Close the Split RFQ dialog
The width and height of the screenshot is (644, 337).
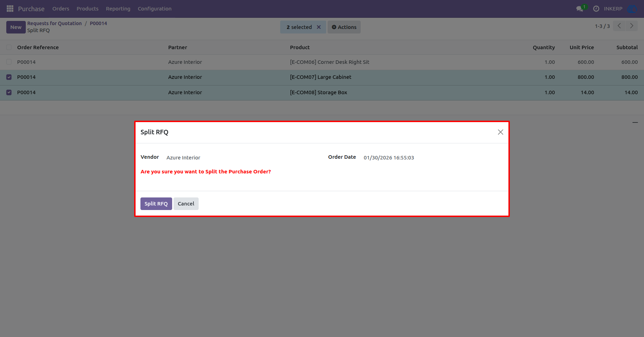(500, 132)
